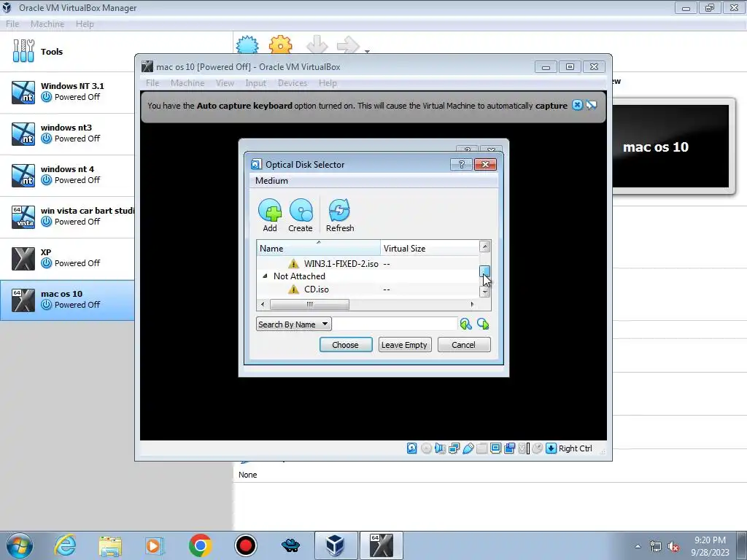Viewport: 747px width, 560px height.
Task: Click the search previous magnifier icon
Action: 465,324
